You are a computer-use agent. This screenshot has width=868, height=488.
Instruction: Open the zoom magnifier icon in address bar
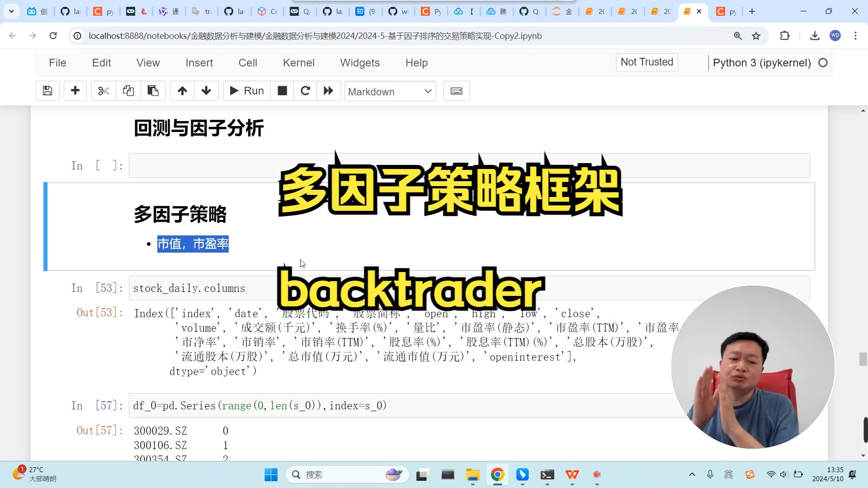(x=738, y=36)
